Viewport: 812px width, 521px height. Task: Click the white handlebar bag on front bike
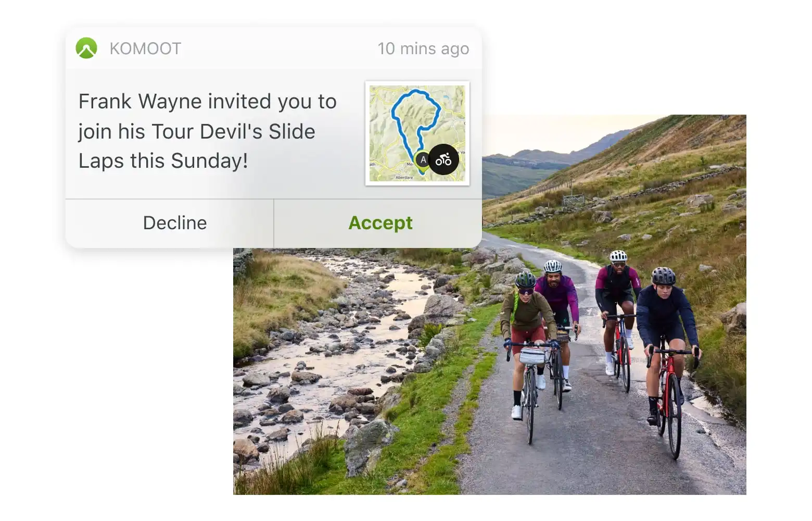532,356
